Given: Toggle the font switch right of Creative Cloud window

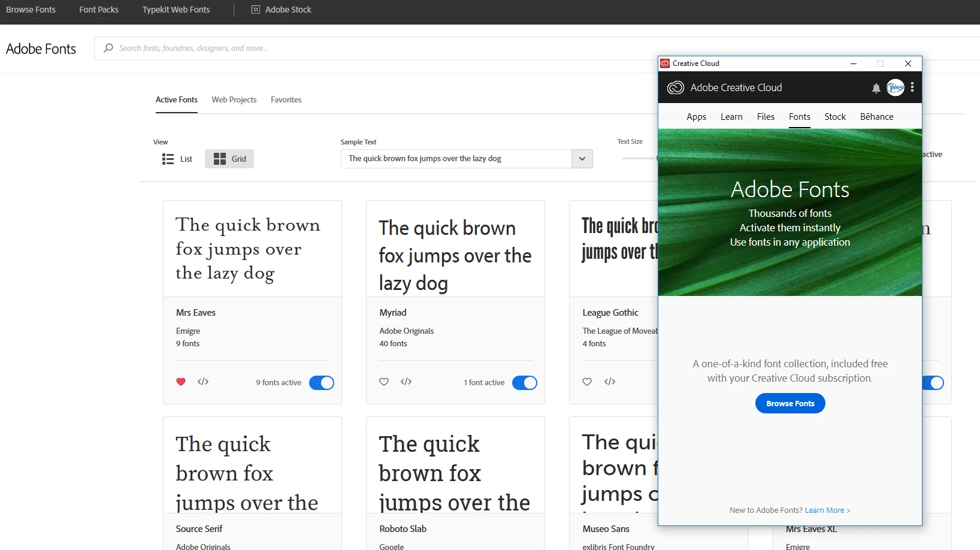Looking at the screenshot, I should tap(933, 383).
